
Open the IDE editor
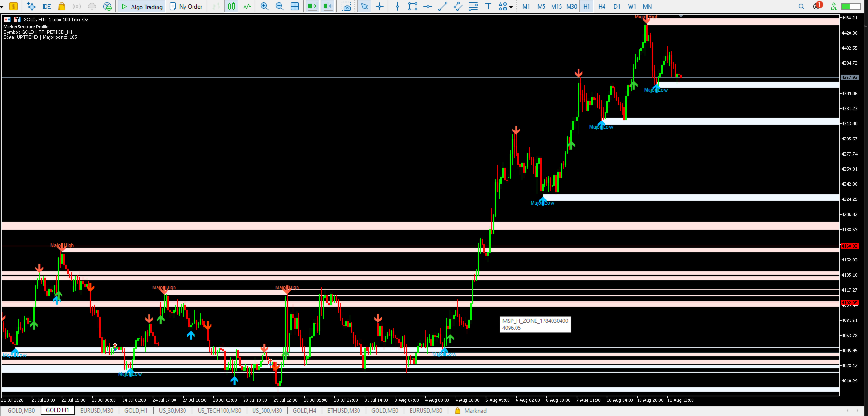pos(46,7)
